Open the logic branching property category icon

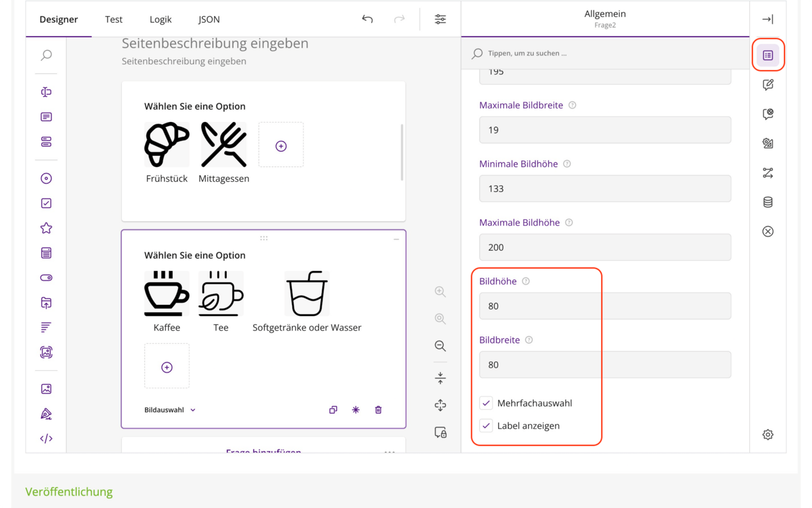[x=768, y=173]
